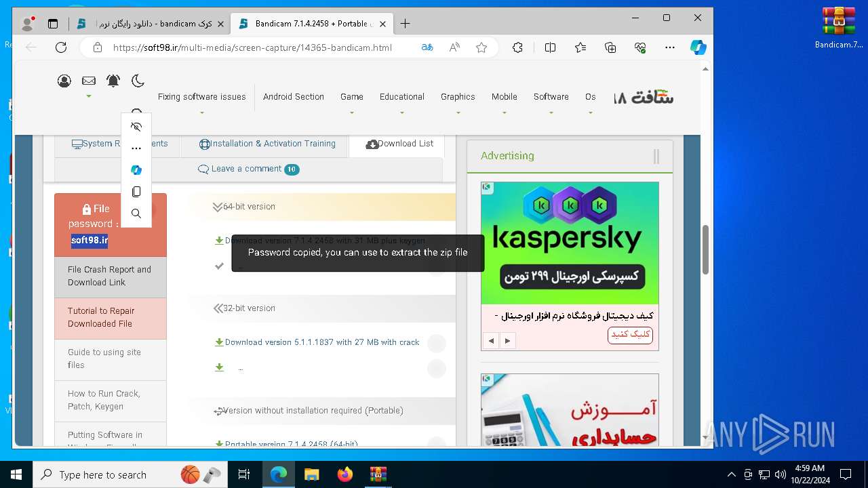
Task: Open Guide to using site files
Action: tap(110, 359)
